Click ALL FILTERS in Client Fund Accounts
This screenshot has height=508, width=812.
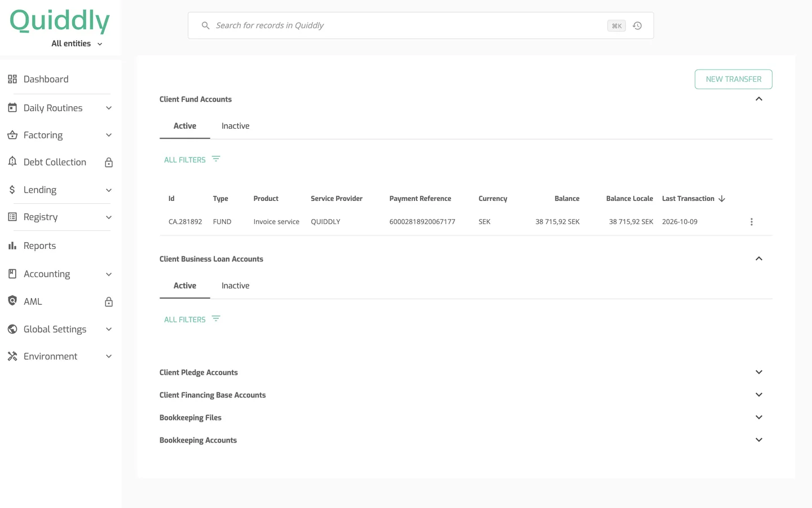(x=192, y=160)
